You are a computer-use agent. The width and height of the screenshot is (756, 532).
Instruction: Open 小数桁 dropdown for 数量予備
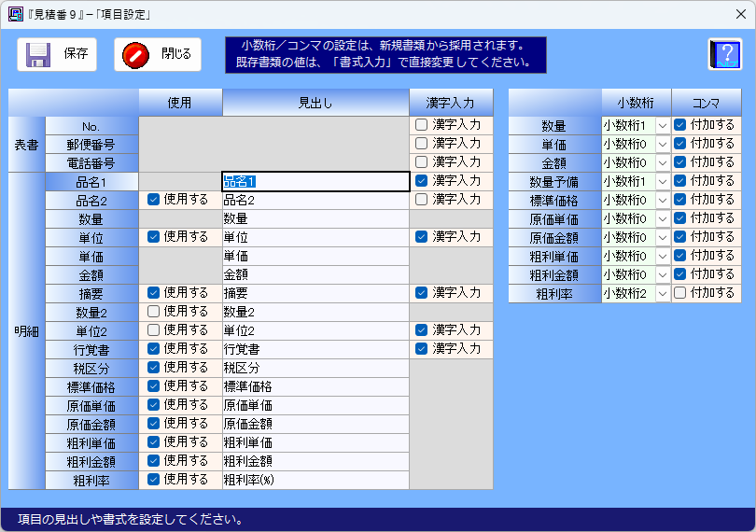663,181
